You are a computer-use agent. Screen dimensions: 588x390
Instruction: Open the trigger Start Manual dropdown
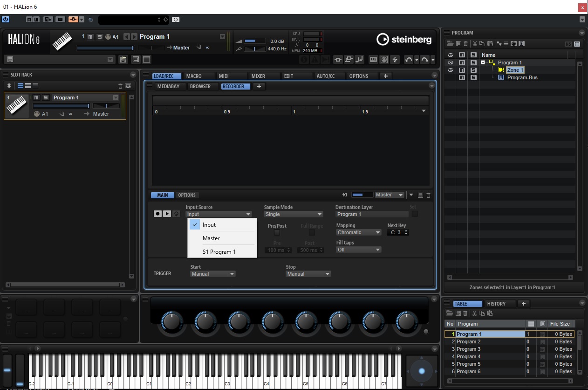(213, 274)
